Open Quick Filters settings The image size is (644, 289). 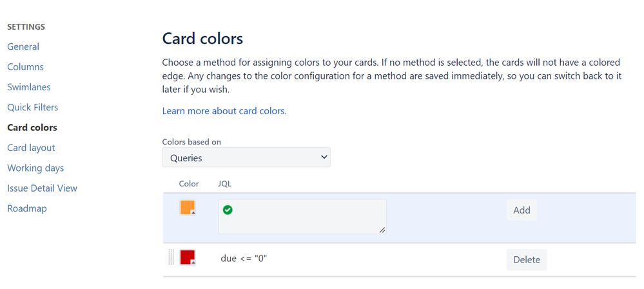(x=33, y=107)
